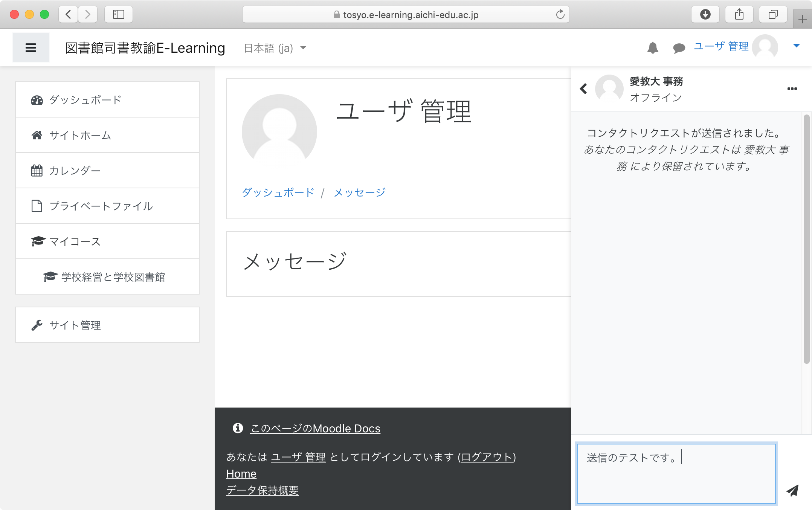Click the large user profile avatar
Screen dimensions: 812x510
tap(279, 132)
